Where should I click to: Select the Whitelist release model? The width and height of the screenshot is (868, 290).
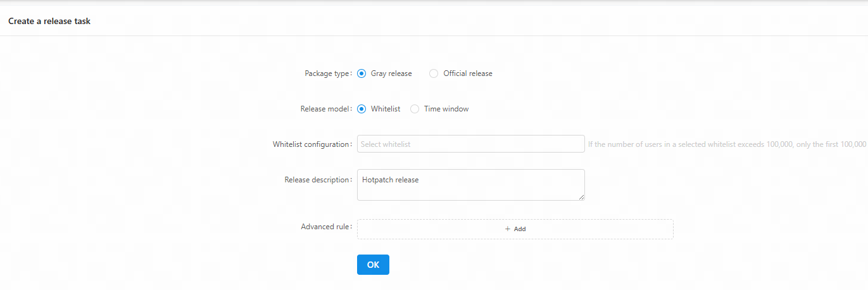[362, 109]
